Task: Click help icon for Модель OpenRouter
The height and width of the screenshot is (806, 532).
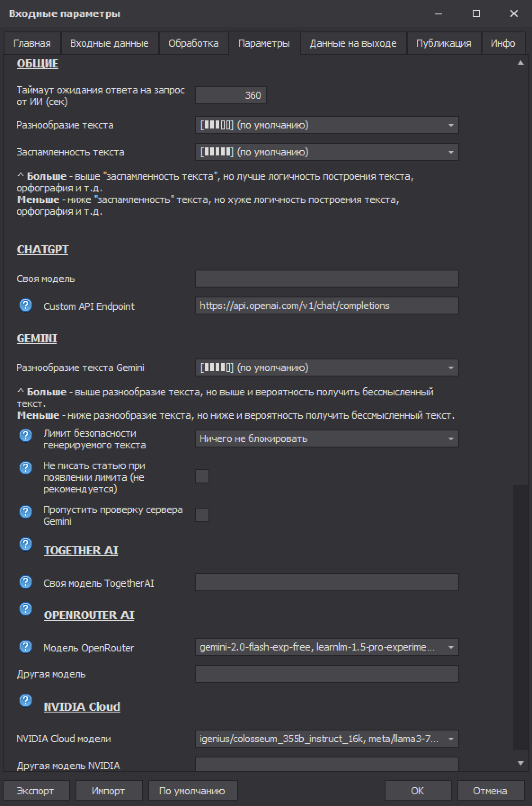Action: tap(26, 647)
